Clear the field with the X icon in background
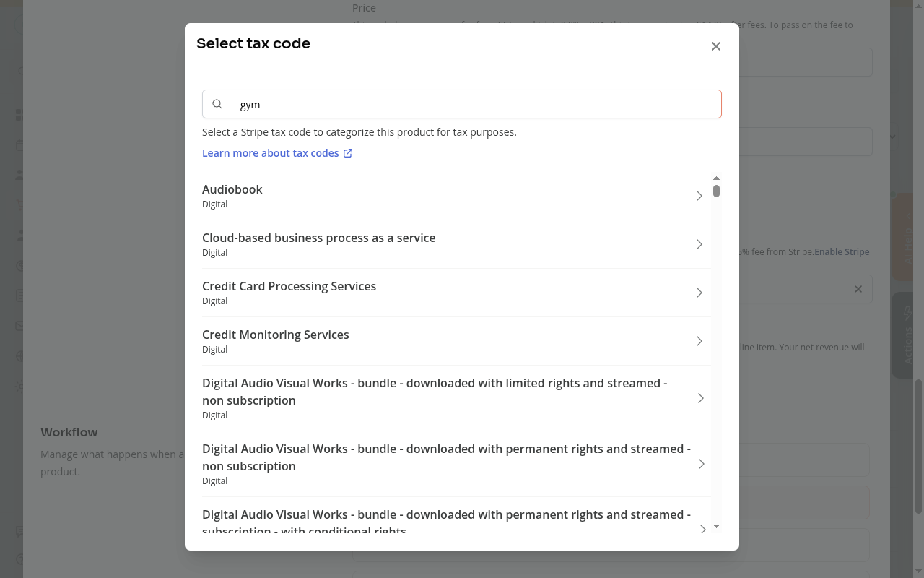Screen dimensions: 924x578 click(x=858, y=289)
